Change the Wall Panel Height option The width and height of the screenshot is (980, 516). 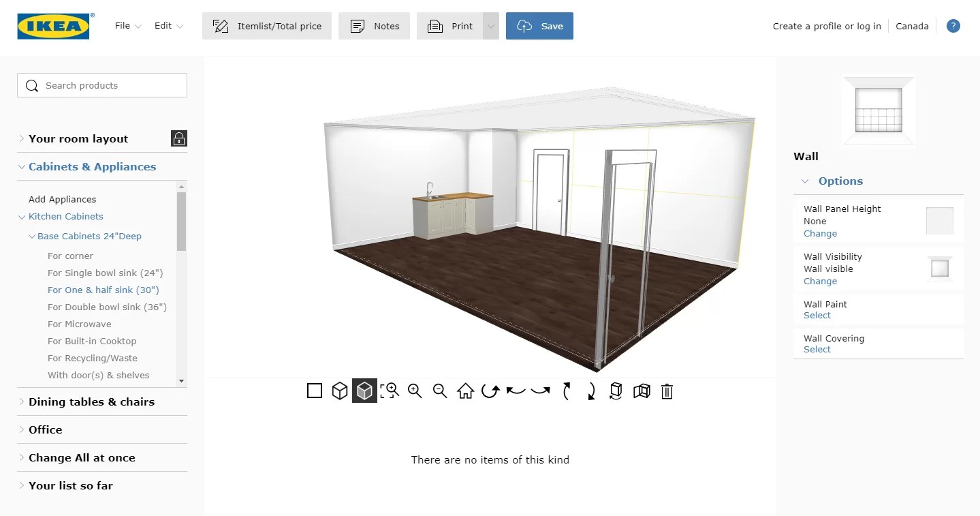(820, 233)
